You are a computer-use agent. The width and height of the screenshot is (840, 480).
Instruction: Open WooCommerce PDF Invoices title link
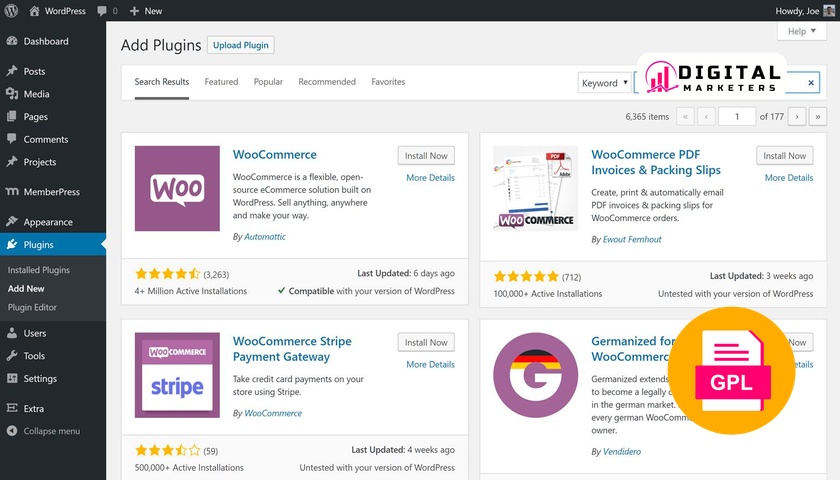656,162
